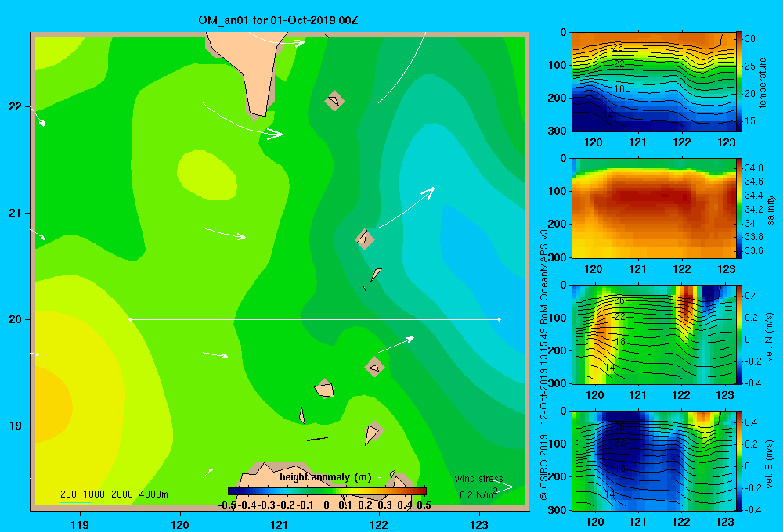Click the '2000' bathymetry legend label
Screen dimensions: 783x532
pos(122,494)
